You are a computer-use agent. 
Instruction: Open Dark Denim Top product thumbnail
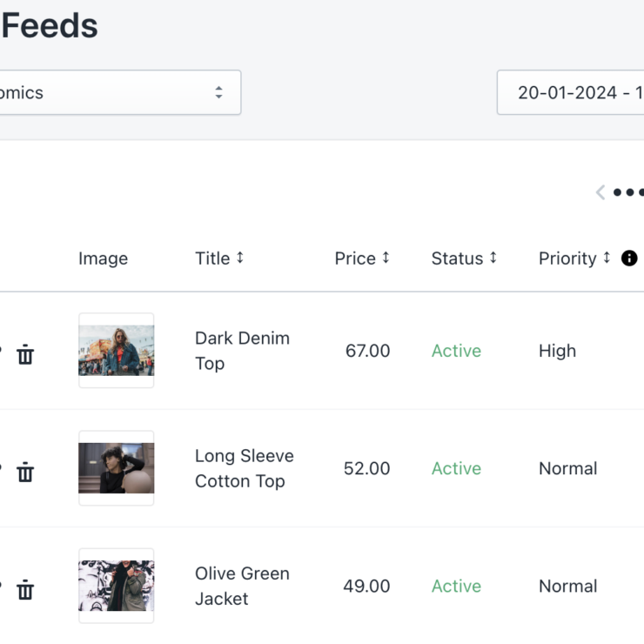(117, 351)
